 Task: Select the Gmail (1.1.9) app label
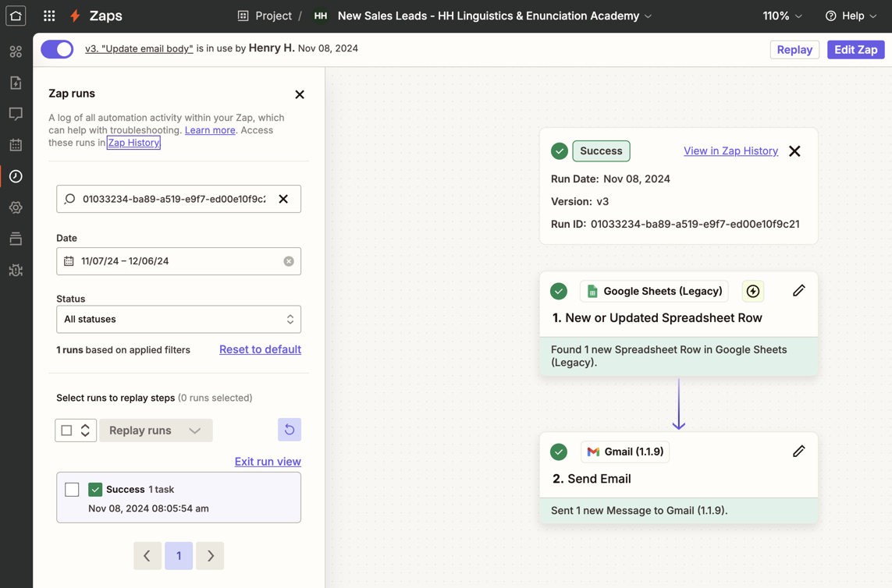625,452
